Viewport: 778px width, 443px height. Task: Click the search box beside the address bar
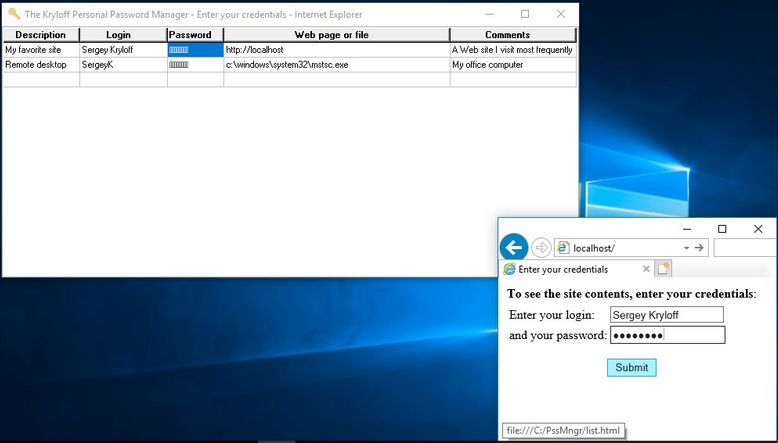(745, 248)
